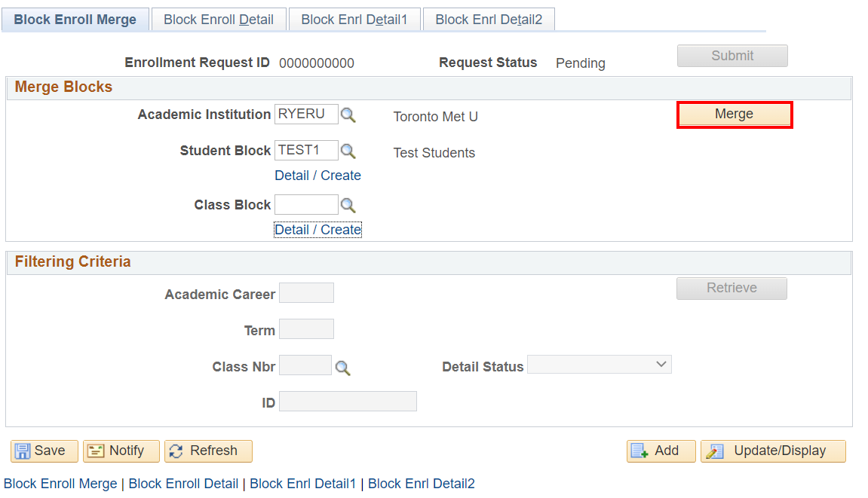Open the Block Enrl Detail1 tab
This screenshot has height=498, width=868.
[x=354, y=20]
